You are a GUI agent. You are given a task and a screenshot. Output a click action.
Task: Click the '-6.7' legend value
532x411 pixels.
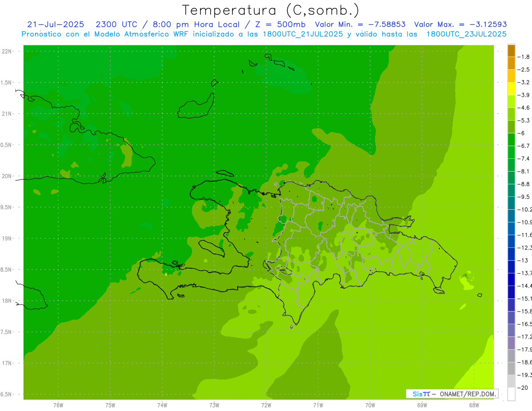524,146
